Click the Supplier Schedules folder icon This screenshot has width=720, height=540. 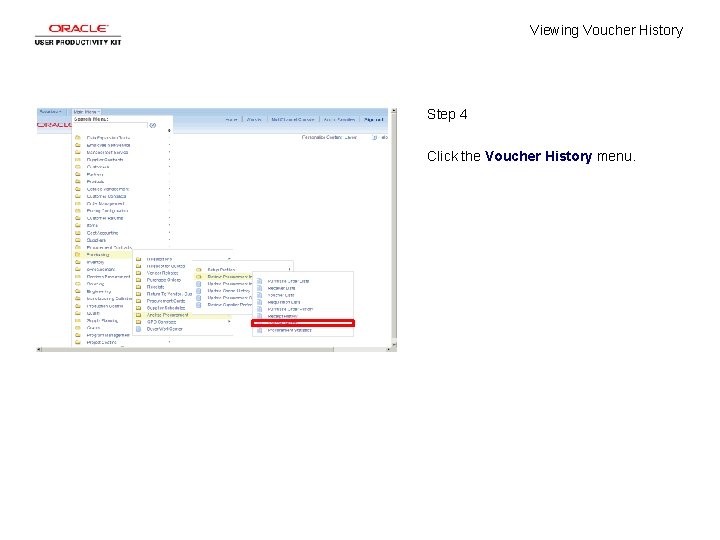point(138,308)
